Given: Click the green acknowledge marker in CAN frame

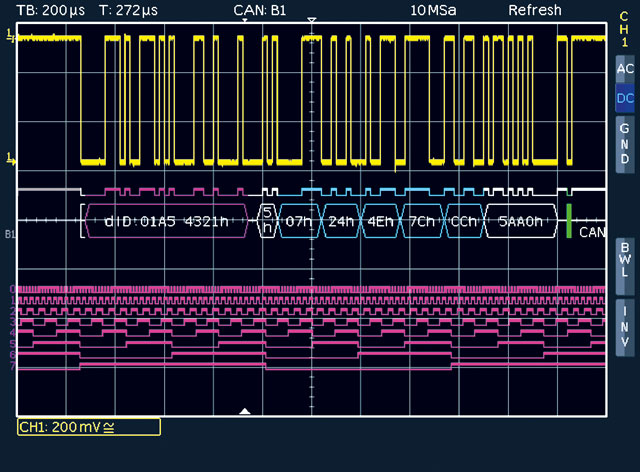Looking at the screenshot, I should [x=569, y=221].
